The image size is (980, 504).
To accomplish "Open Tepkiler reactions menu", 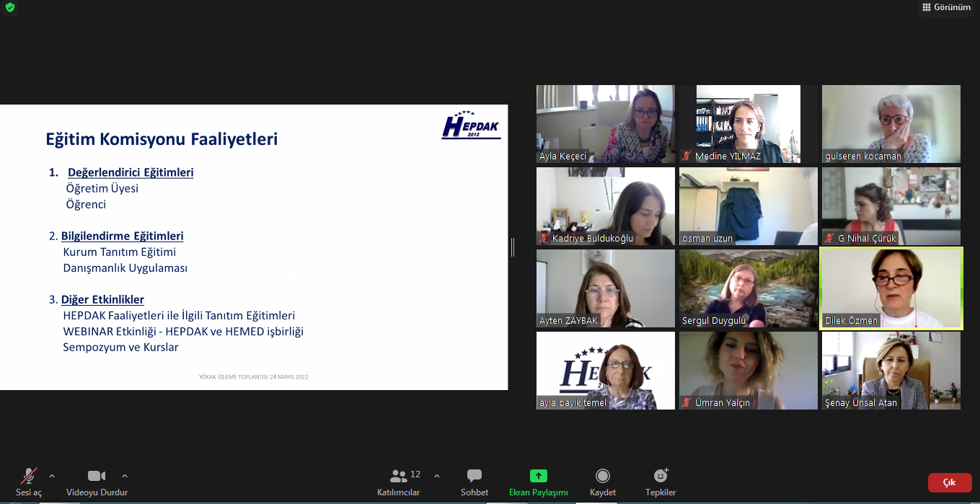I will 660,481.
